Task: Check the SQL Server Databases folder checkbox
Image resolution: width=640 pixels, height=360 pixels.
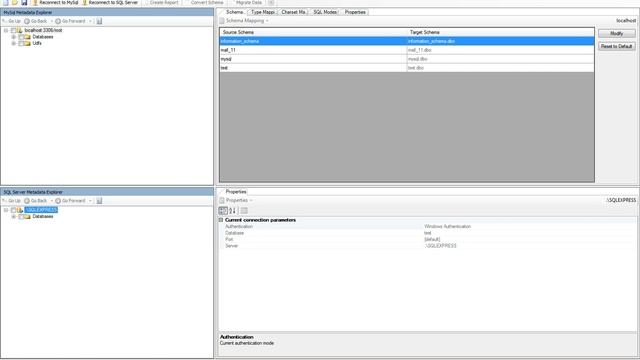Action: tap(21, 216)
